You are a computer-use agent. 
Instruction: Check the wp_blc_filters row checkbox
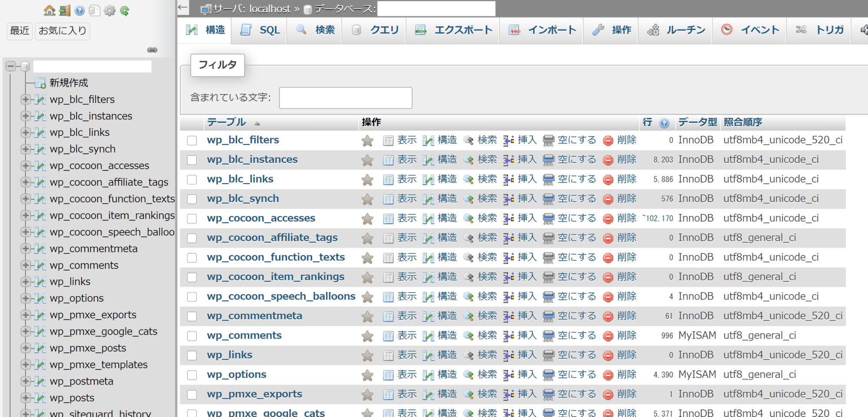click(192, 141)
